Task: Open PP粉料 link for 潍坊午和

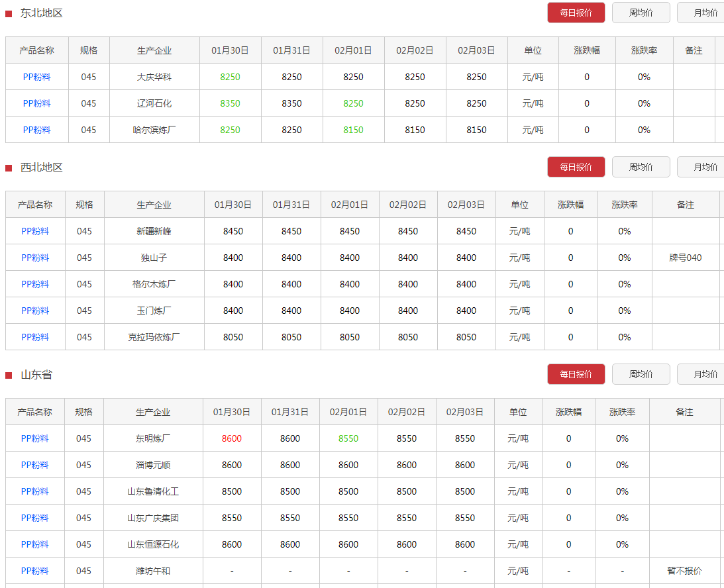Action: tap(34, 571)
